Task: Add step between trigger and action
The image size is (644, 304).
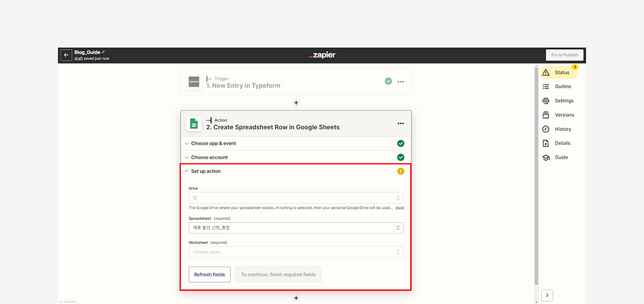Action: pyautogui.click(x=296, y=103)
